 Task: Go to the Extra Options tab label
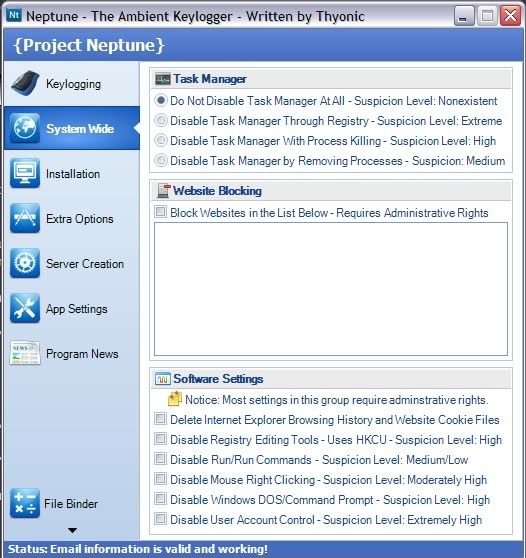click(80, 219)
